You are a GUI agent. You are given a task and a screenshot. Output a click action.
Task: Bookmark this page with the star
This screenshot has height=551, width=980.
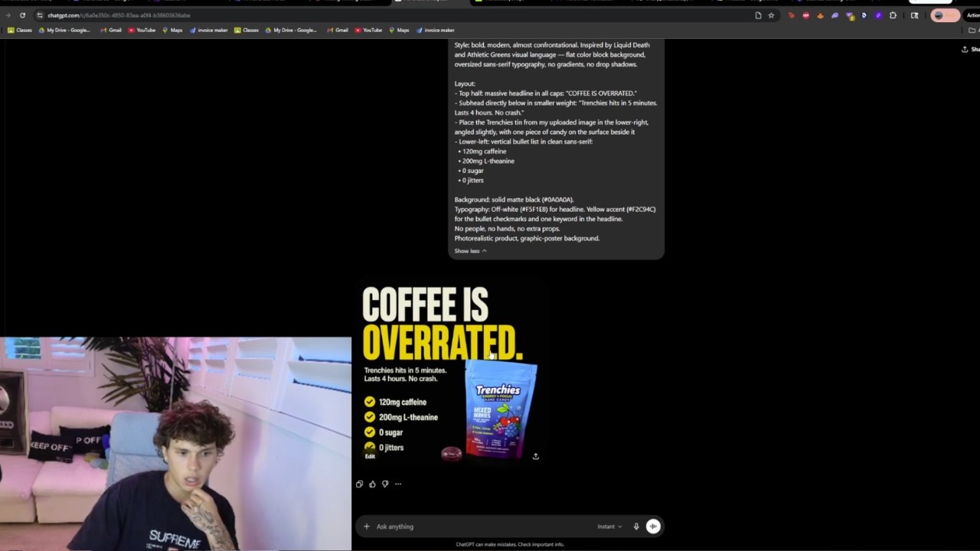point(771,15)
